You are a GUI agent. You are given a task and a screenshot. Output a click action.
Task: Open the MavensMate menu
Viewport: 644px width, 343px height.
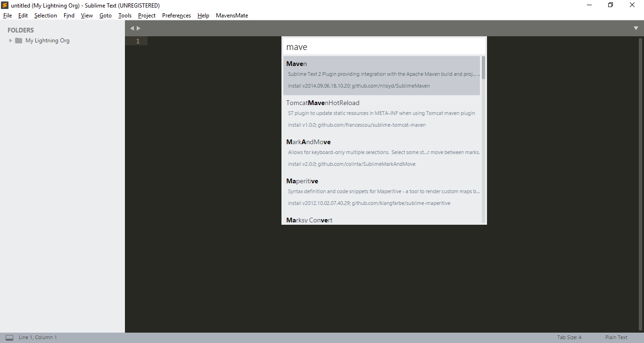pyautogui.click(x=232, y=16)
